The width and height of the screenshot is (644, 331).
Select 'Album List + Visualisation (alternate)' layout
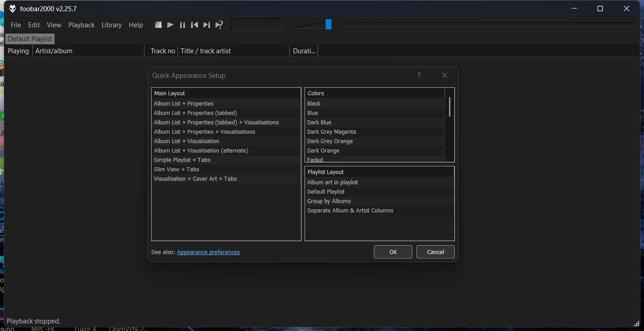coord(226,151)
